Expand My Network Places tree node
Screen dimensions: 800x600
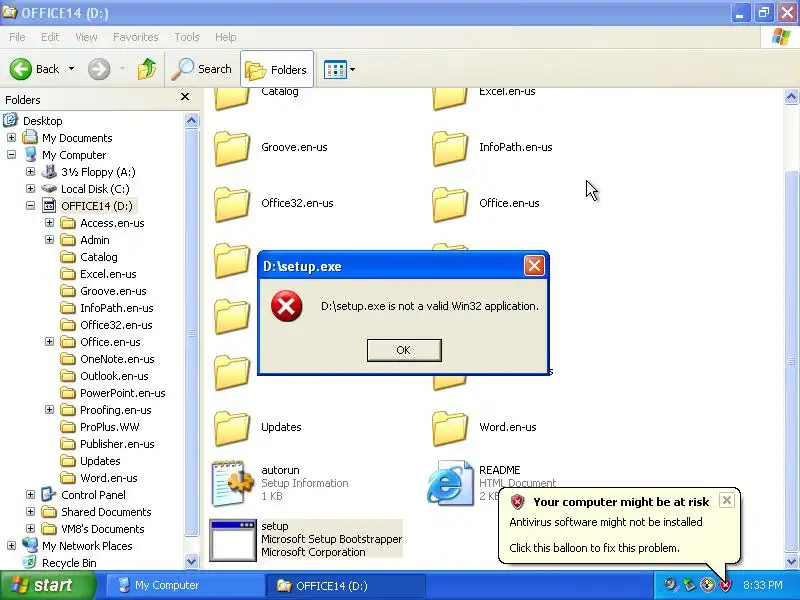pos(11,546)
